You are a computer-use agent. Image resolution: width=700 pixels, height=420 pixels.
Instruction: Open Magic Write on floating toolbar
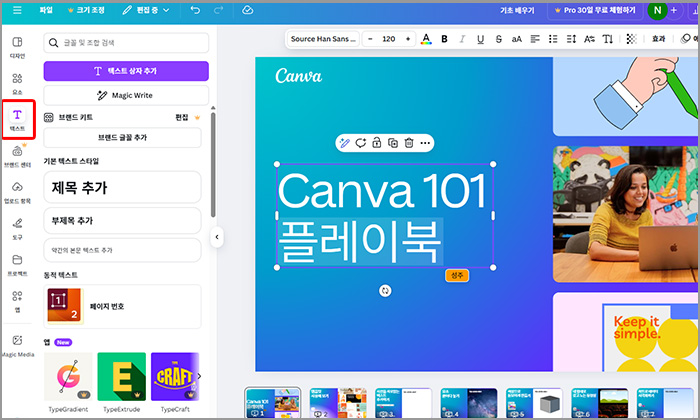click(344, 143)
